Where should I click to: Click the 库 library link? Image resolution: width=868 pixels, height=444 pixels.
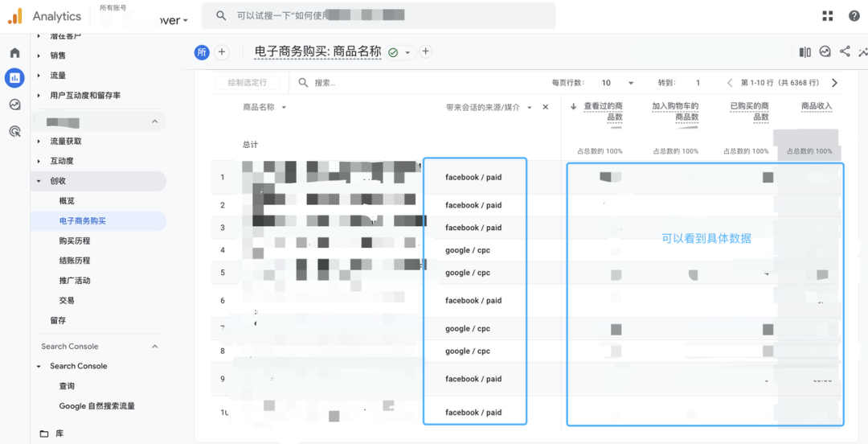pyautogui.click(x=60, y=434)
